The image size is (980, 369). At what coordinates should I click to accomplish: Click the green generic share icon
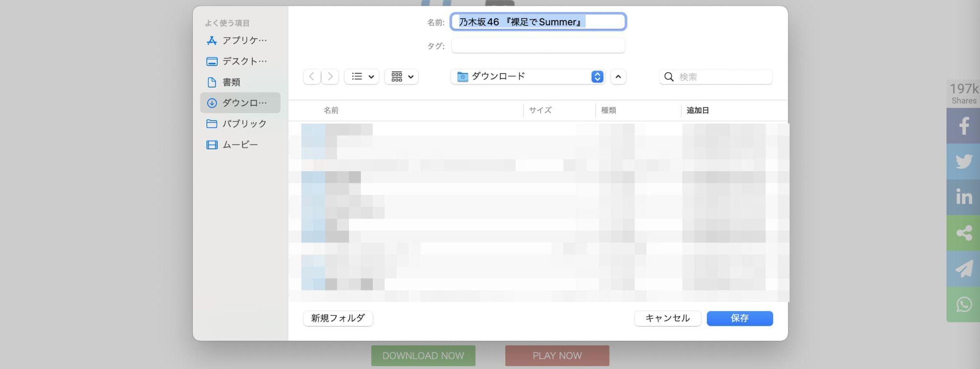click(963, 233)
